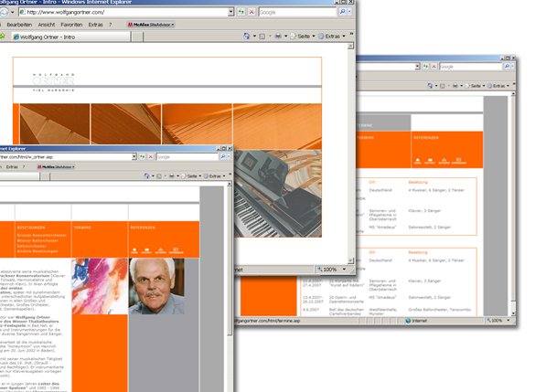
Task: Click the search magnifier beside the top Google box
Action: coord(342,12)
